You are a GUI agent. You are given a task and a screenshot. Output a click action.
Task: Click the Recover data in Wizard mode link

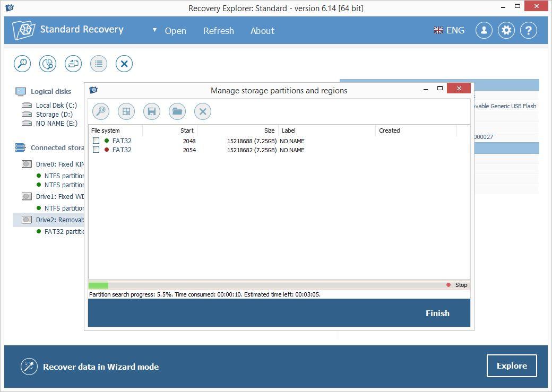[101, 367]
